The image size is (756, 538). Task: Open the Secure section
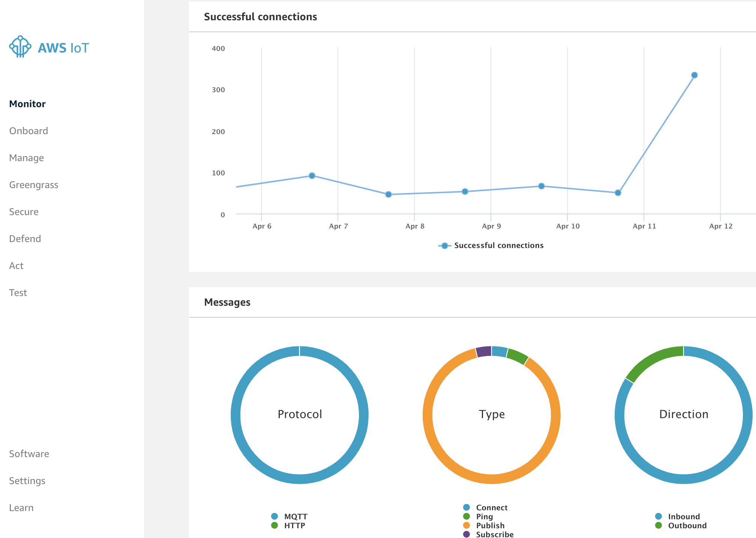tap(24, 212)
